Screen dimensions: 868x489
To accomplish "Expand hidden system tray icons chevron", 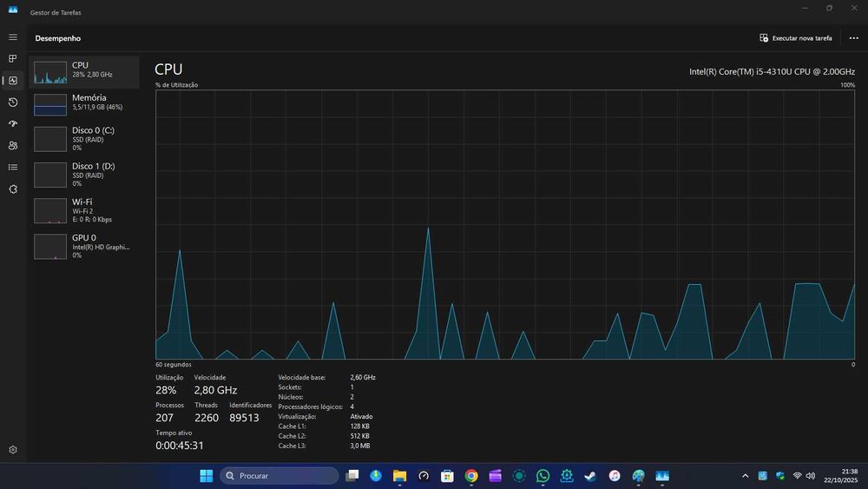I will tap(745, 476).
